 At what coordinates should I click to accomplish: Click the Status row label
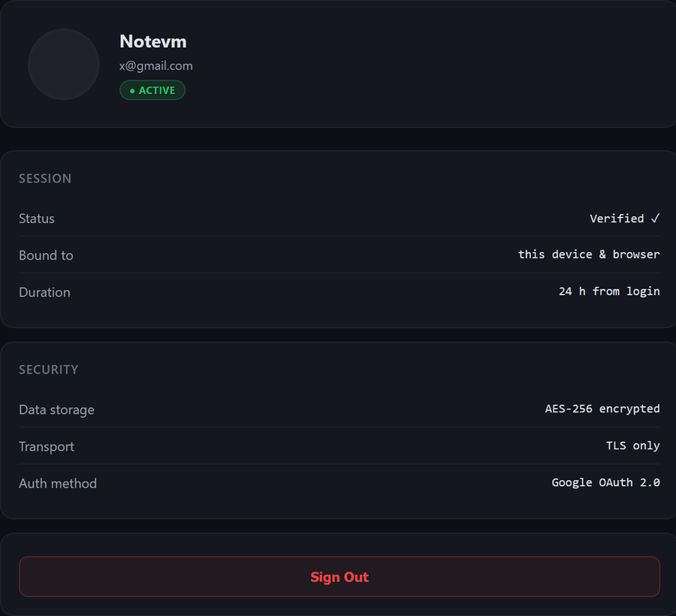pyautogui.click(x=37, y=219)
